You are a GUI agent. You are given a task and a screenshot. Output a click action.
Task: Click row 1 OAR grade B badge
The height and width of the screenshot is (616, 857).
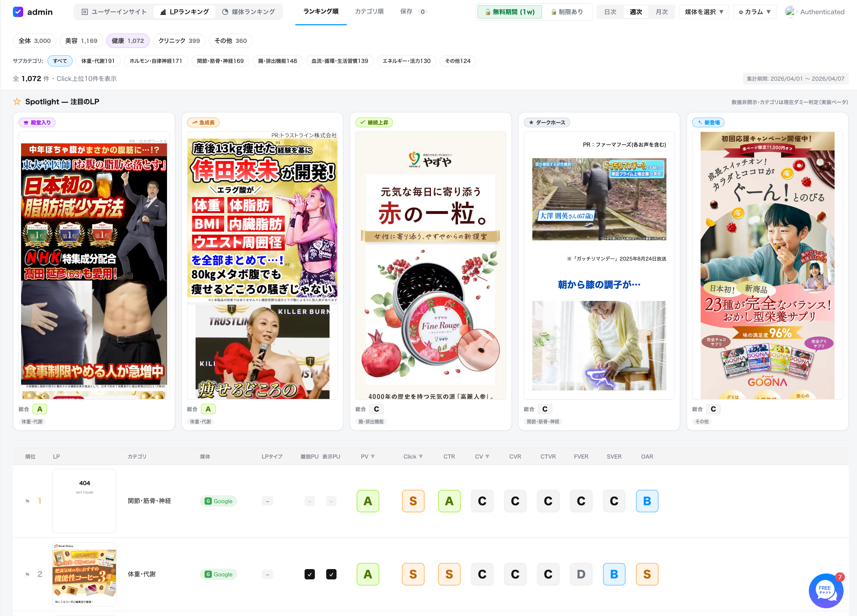tap(647, 501)
